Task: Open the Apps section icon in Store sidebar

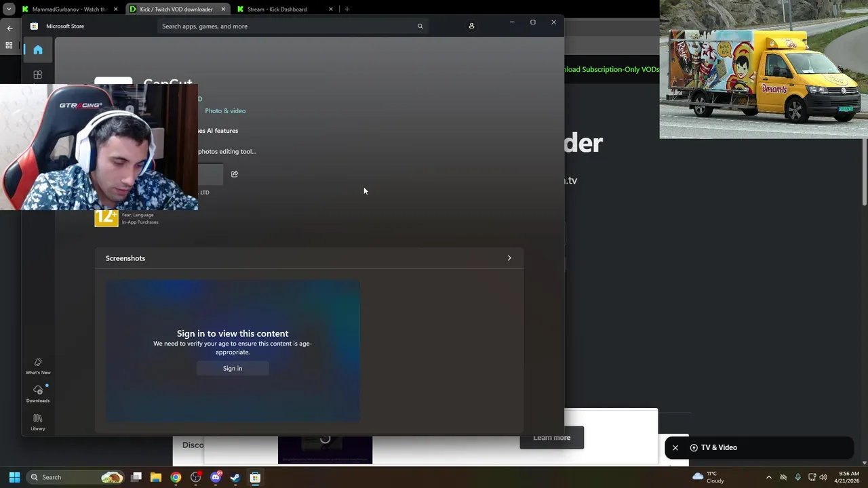Action: [38, 75]
